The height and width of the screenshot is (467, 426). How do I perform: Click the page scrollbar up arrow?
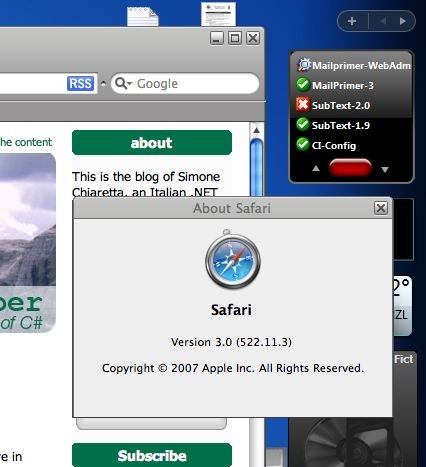tap(256, 131)
